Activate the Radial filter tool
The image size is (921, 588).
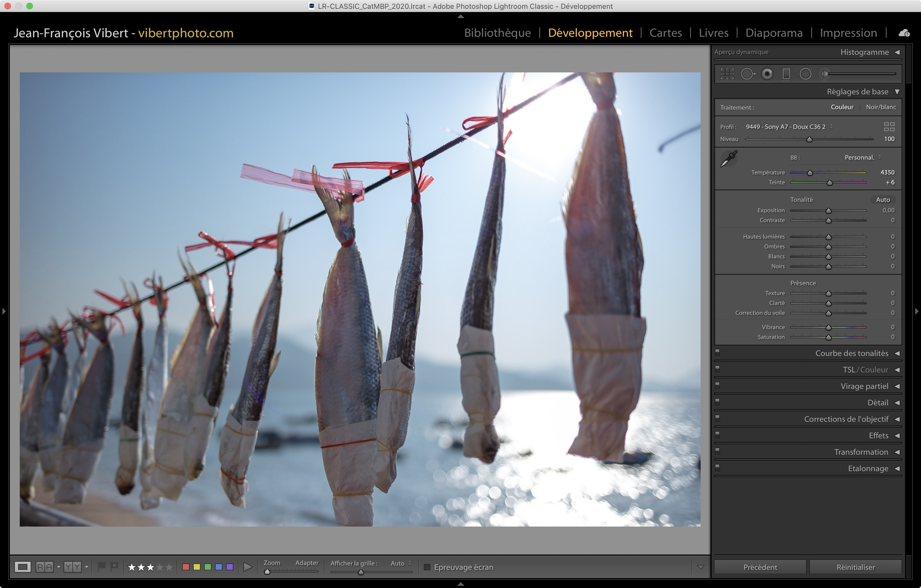(805, 74)
